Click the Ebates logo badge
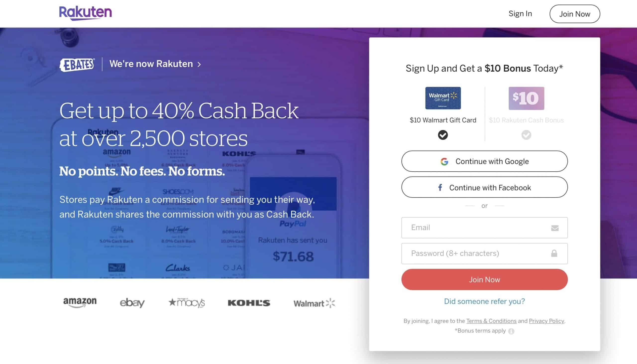 (x=77, y=65)
